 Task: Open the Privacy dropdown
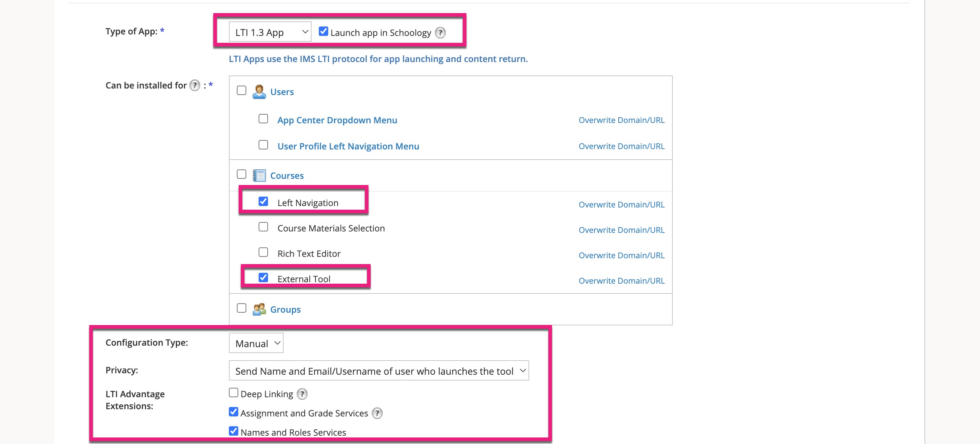379,371
